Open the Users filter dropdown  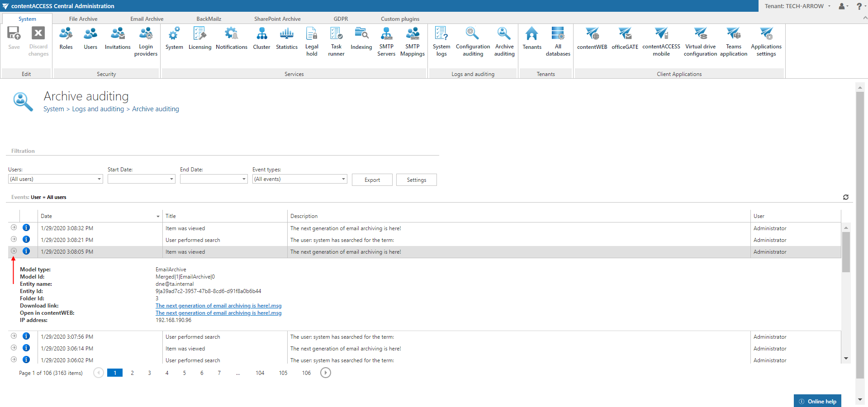pos(99,179)
